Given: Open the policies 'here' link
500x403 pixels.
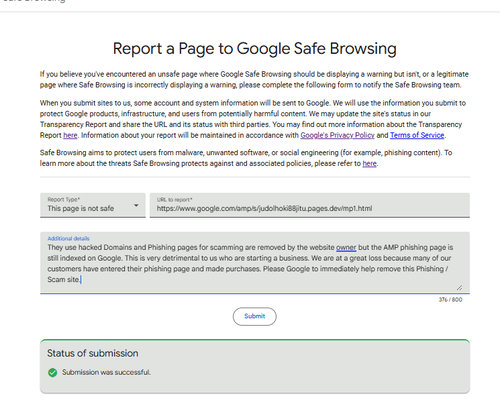Looking at the screenshot, I should [x=369, y=164].
